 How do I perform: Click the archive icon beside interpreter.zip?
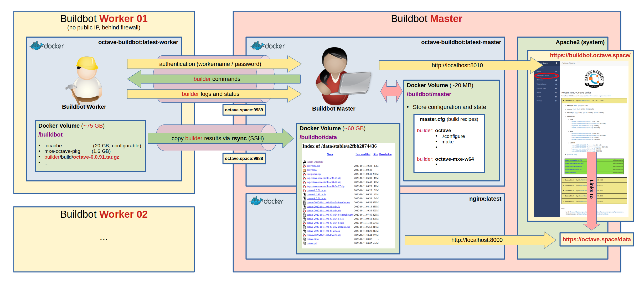[x=304, y=174]
